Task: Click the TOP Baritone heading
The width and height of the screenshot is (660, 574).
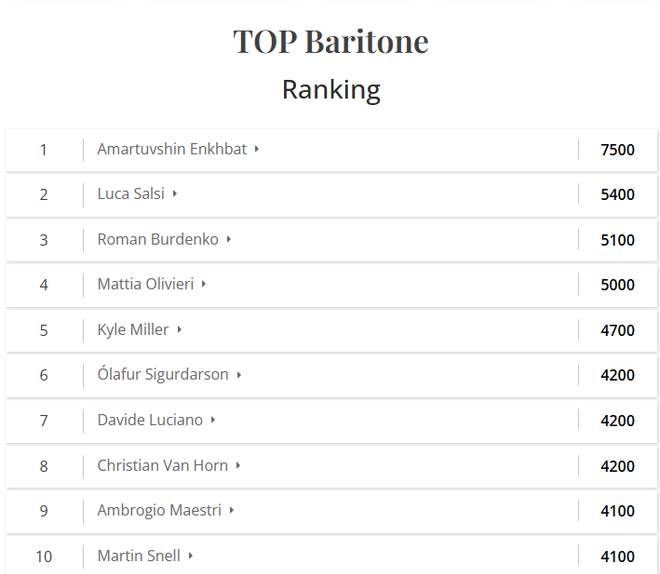Action: click(331, 41)
